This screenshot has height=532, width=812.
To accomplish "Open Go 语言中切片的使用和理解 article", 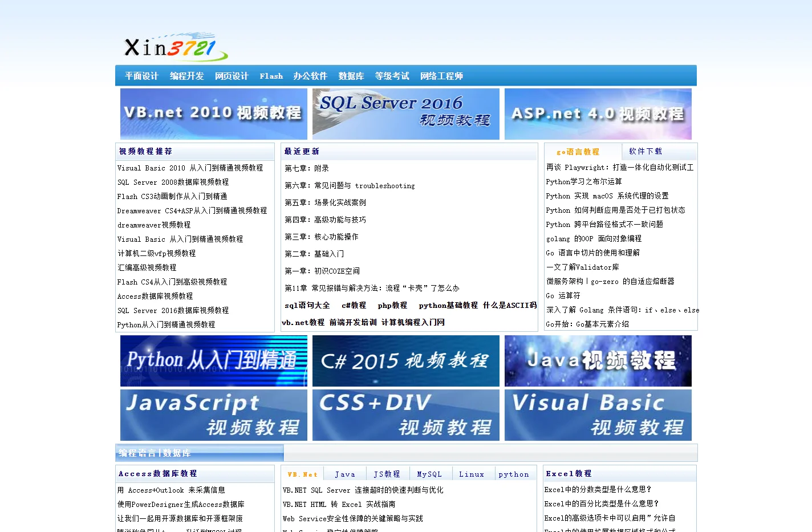I will (x=592, y=253).
